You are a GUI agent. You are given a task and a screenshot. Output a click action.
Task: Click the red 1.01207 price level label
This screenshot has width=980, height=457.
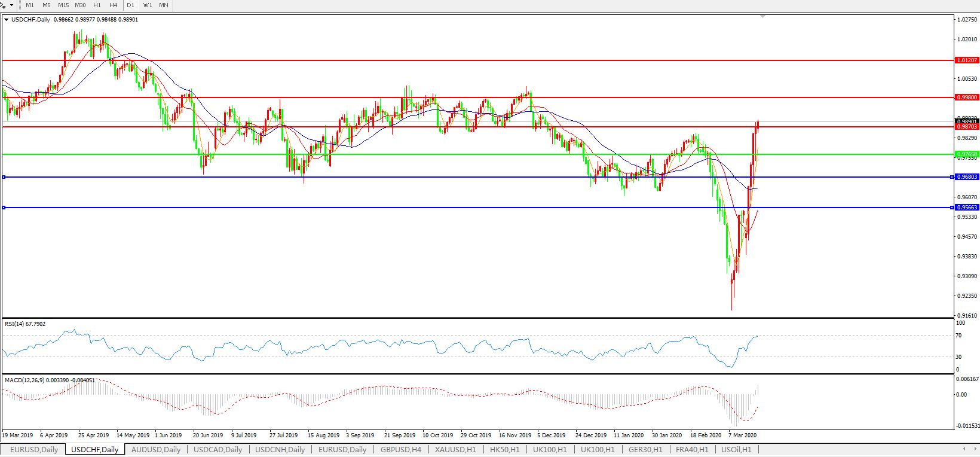coord(967,60)
